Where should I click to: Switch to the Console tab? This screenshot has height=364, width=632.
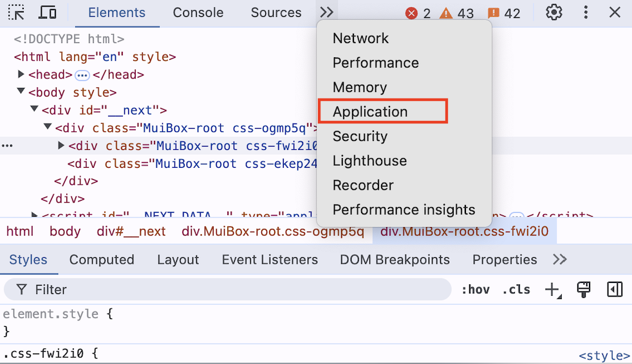pyautogui.click(x=198, y=12)
